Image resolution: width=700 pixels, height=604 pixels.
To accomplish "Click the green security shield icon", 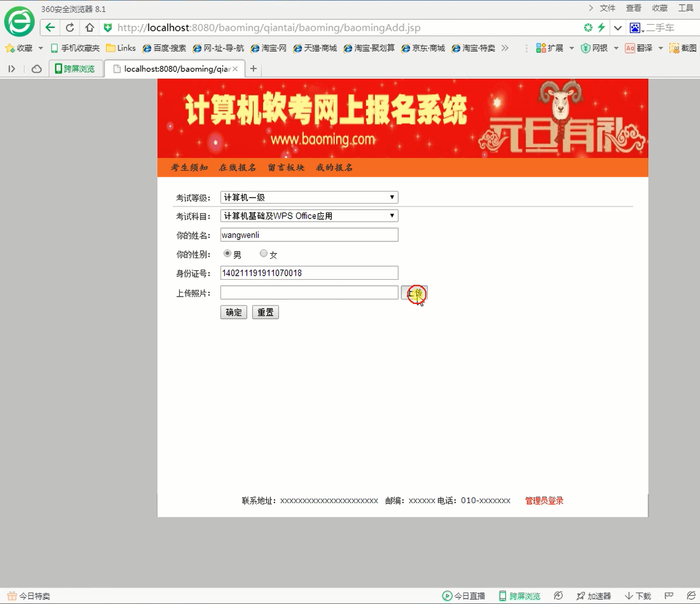I will click(108, 28).
